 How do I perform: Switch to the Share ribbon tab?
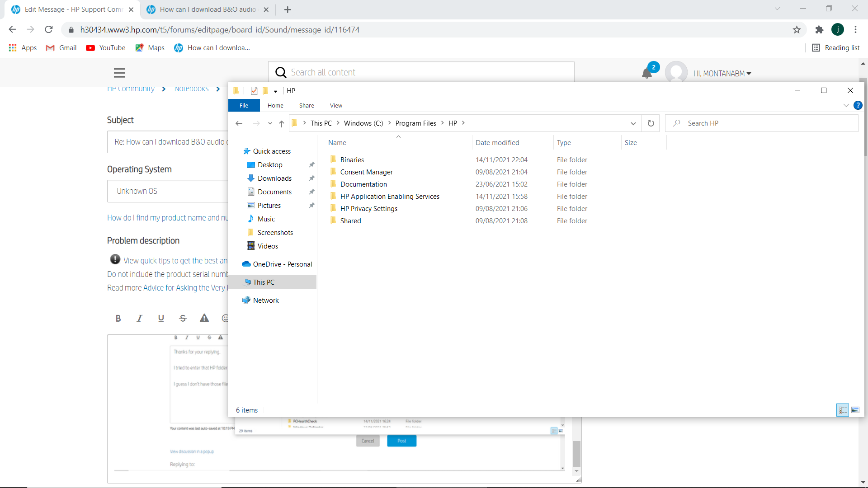pos(306,105)
